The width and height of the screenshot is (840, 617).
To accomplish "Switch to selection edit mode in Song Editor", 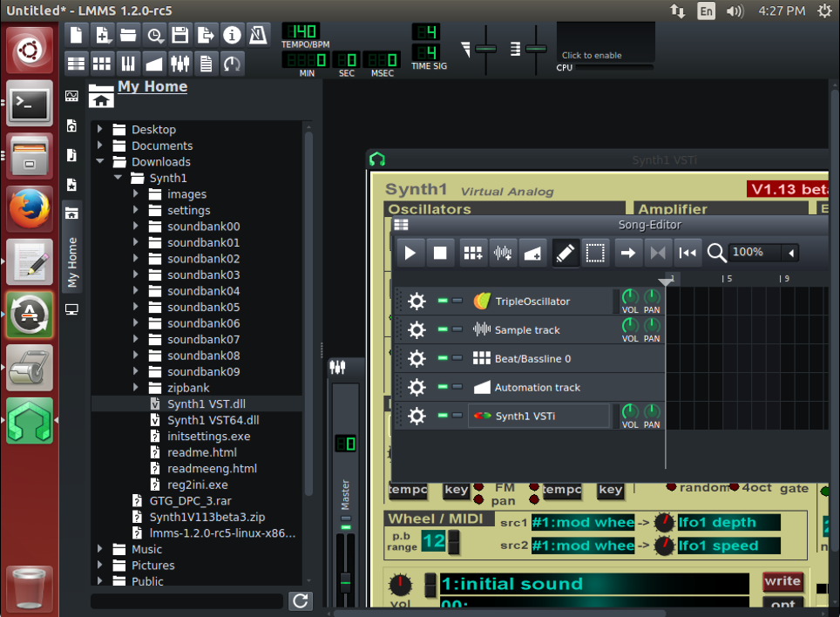I will [x=595, y=253].
